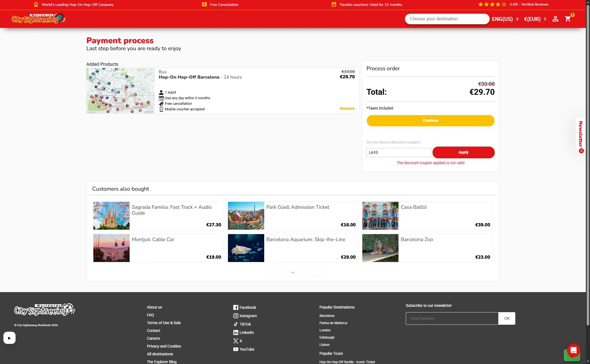590x364 pixels.
Task: Click the TikTok icon in footer
Action: click(x=235, y=324)
